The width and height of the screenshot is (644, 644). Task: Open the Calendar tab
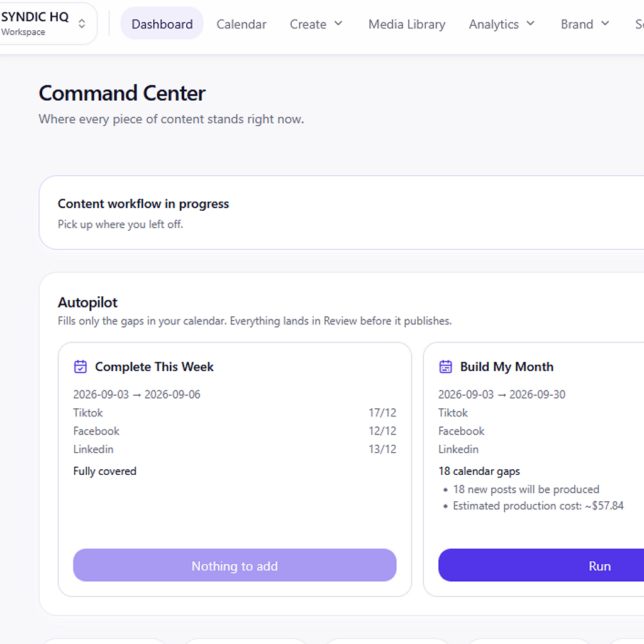coord(241,25)
